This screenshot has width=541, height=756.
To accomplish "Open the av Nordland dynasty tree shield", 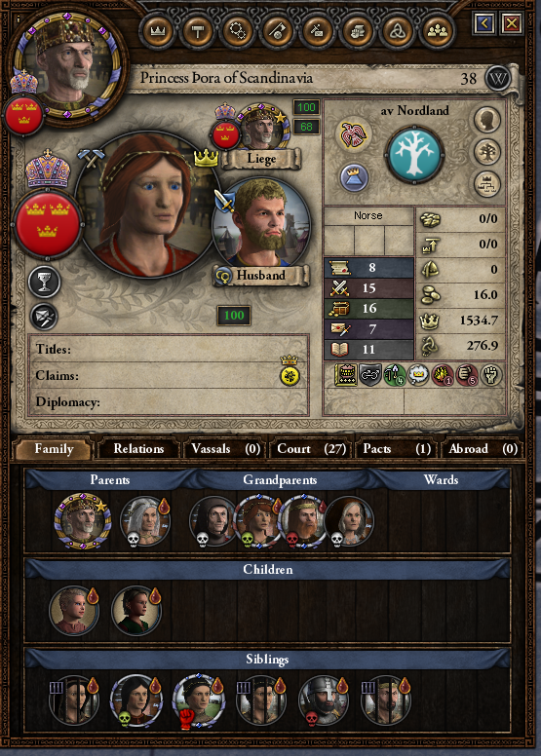I will [414, 153].
